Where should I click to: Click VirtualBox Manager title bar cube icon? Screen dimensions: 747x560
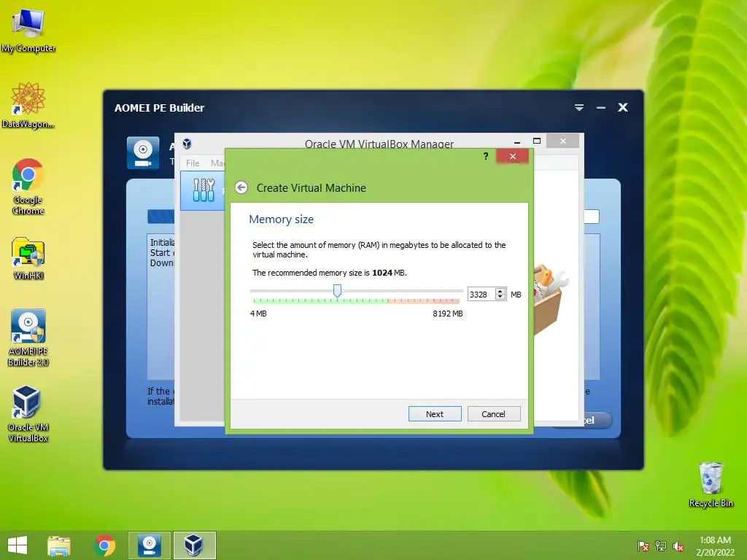coord(187,144)
